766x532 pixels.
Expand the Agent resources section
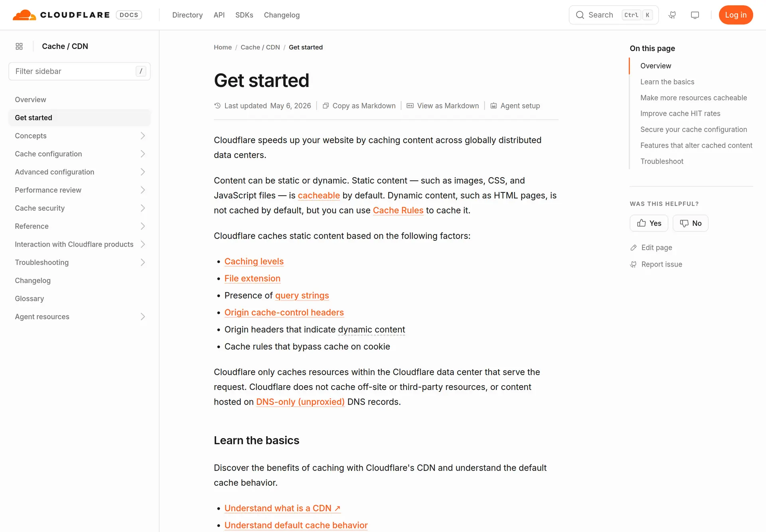click(x=143, y=317)
